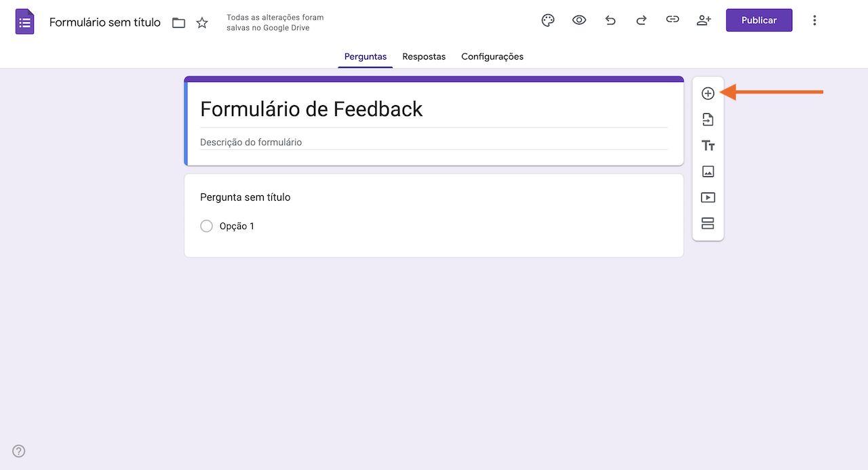The height and width of the screenshot is (470, 868).
Task: Add a title and description block
Action: [x=708, y=145]
